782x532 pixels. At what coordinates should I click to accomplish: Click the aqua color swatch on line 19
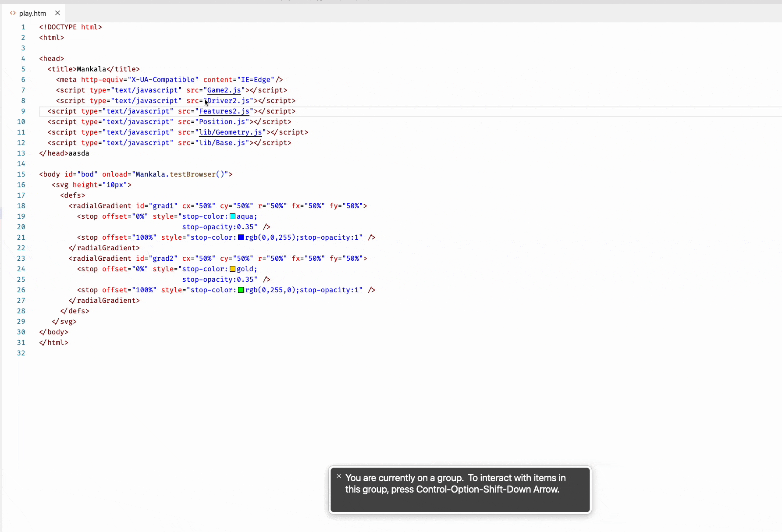(x=232, y=216)
